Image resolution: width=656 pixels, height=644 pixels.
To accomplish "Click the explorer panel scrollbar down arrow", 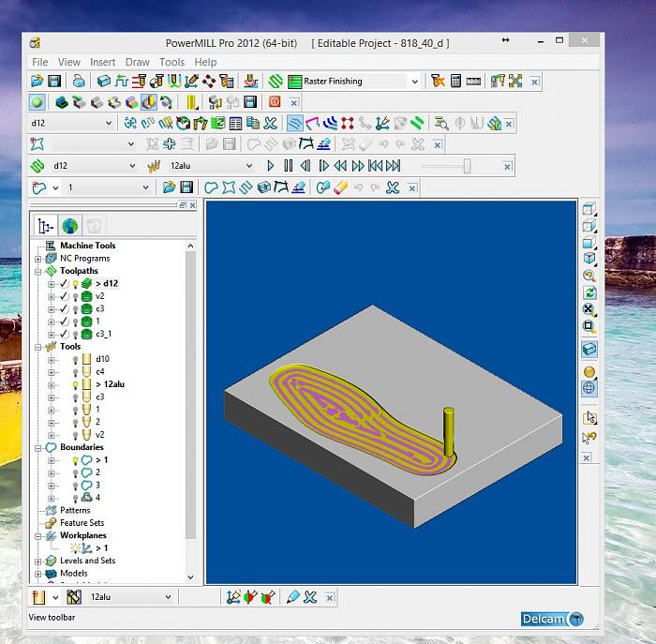I will click(191, 577).
